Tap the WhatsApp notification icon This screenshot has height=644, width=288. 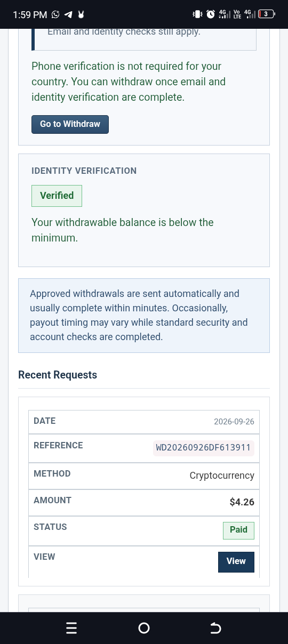(55, 14)
